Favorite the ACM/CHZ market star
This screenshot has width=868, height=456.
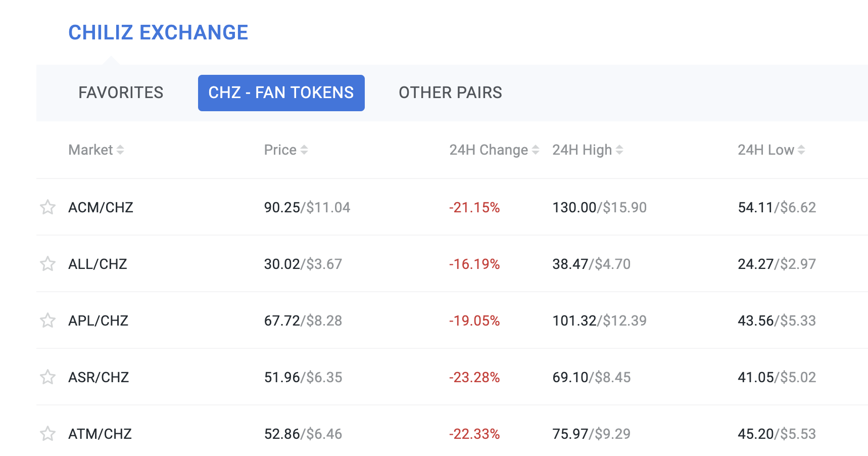pos(48,207)
